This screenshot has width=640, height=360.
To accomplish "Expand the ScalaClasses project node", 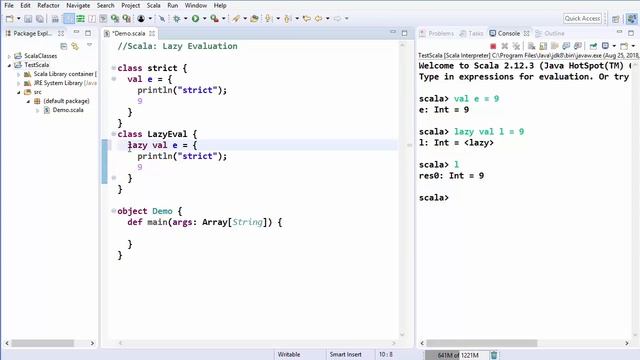I will click(9, 56).
